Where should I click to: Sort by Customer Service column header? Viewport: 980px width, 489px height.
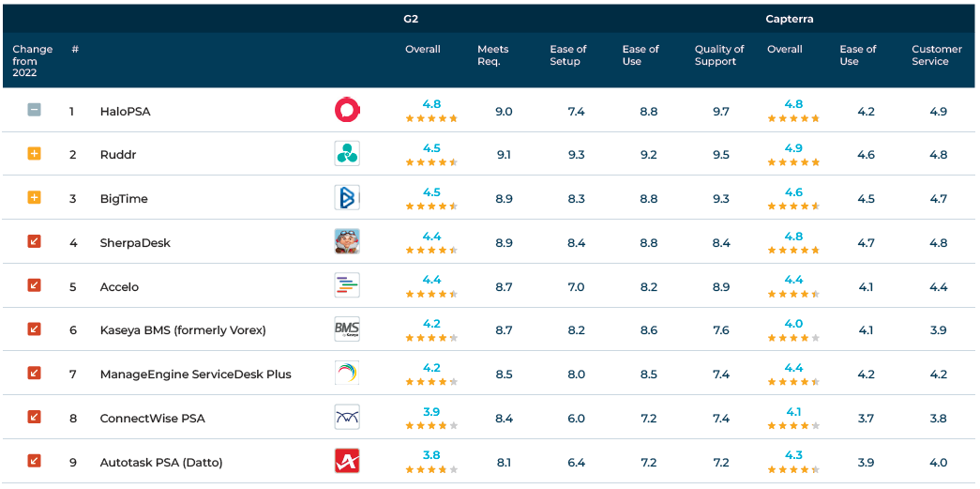(937, 55)
